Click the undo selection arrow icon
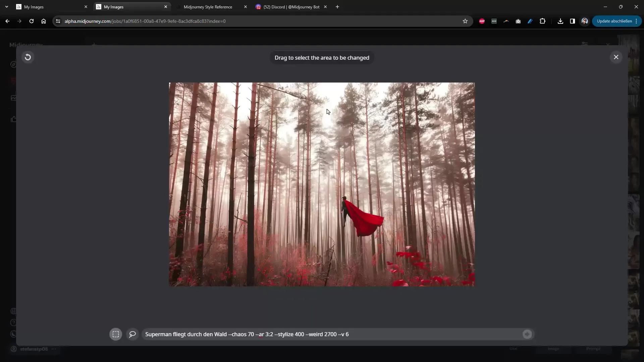The width and height of the screenshot is (644, 362). pyautogui.click(x=28, y=57)
